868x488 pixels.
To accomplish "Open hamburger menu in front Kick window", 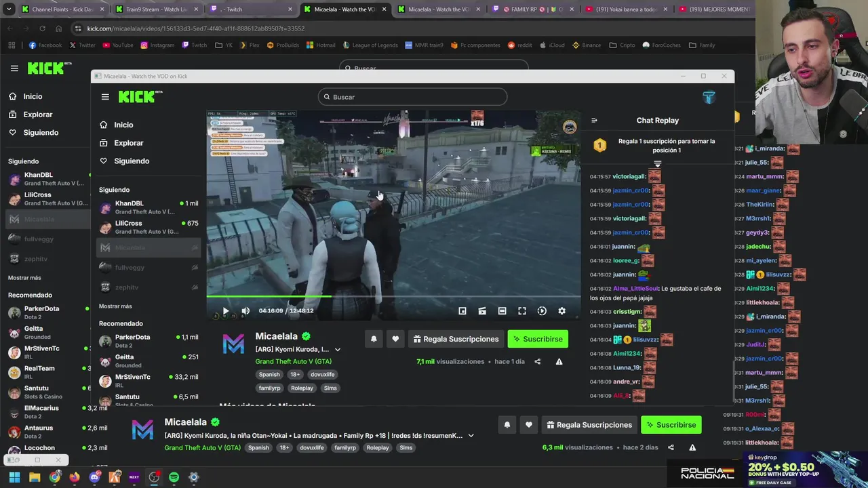I will pos(105,97).
